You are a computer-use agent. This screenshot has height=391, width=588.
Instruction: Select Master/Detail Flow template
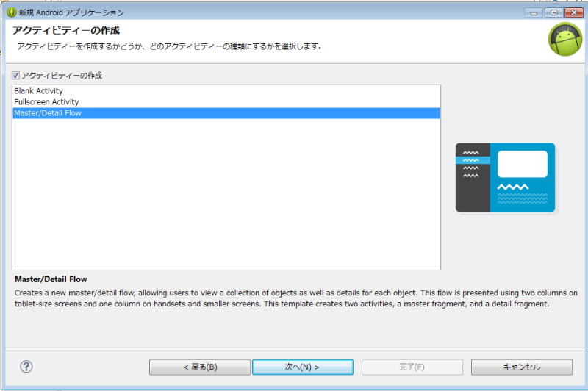pos(226,113)
